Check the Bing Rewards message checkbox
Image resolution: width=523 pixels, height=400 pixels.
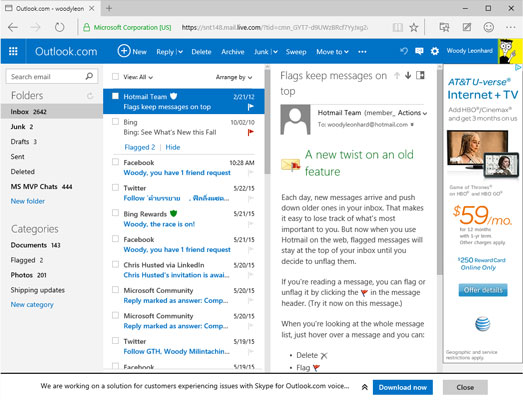click(115, 213)
